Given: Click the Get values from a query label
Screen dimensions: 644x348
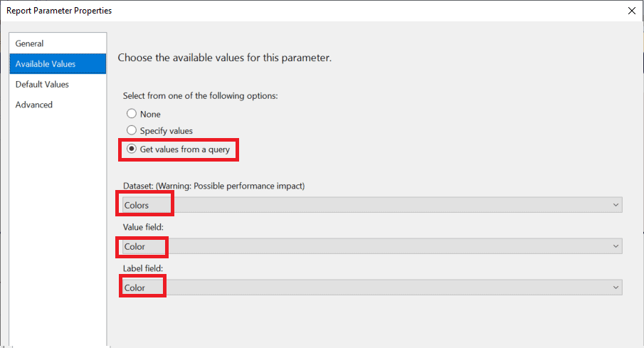Looking at the screenshot, I should 185,149.
